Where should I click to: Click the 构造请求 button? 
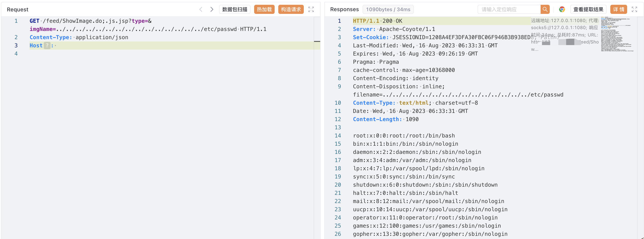pos(291,10)
